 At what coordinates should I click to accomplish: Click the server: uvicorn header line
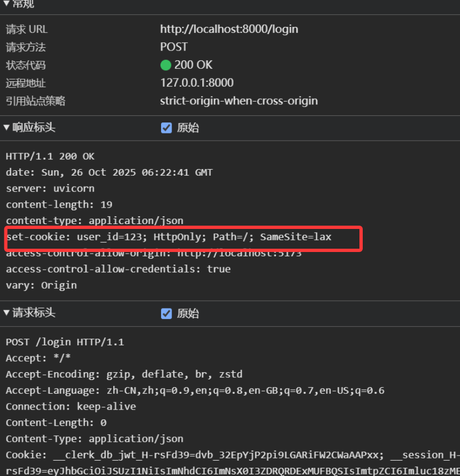(50, 188)
